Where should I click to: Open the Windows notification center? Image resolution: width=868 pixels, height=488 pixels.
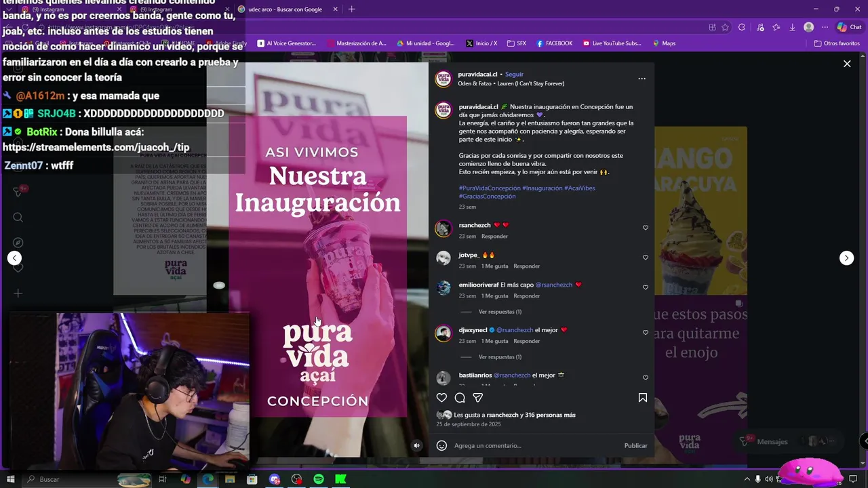click(853, 479)
